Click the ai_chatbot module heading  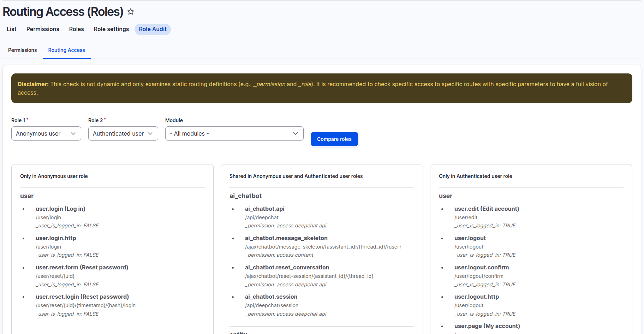click(x=245, y=196)
